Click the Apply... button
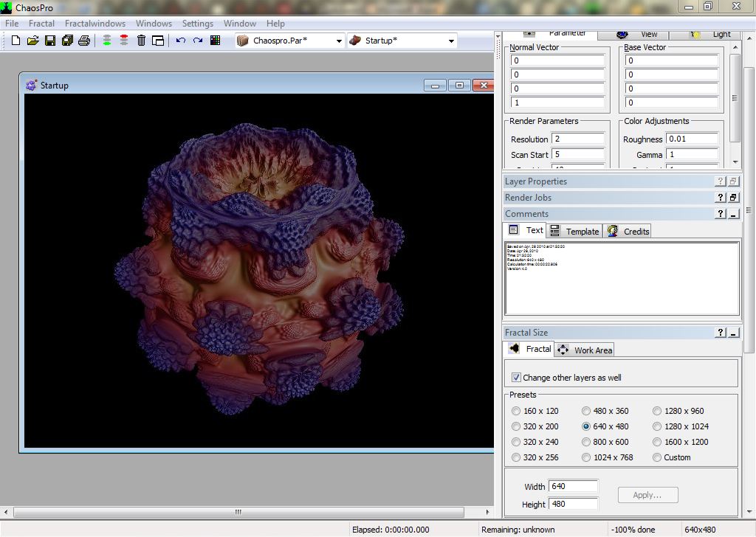This screenshot has width=756, height=537. point(647,495)
